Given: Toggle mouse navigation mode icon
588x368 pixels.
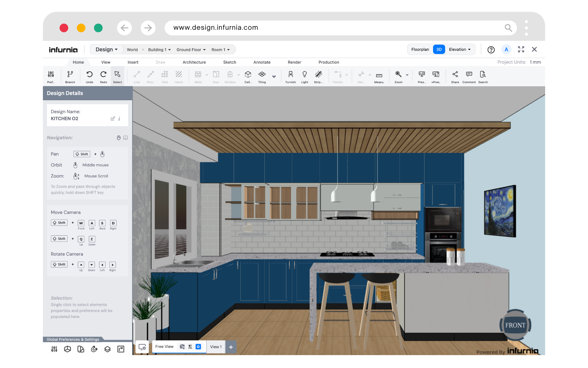Looking at the screenshot, I should pyautogui.click(x=119, y=138).
